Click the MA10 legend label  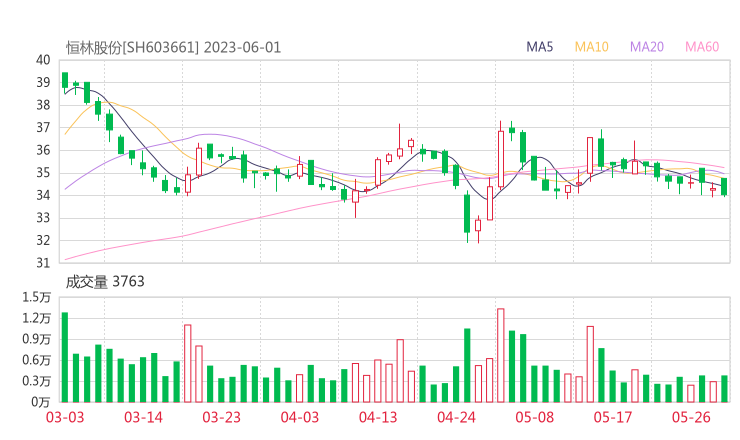[591, 47]
